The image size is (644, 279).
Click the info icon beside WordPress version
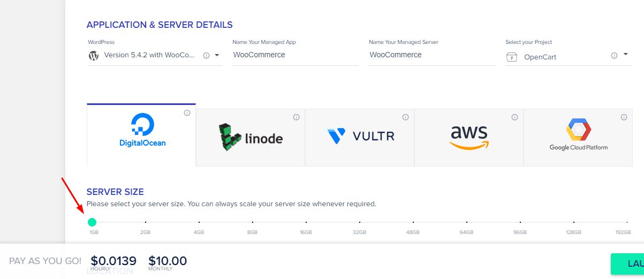tap(206, 55)
